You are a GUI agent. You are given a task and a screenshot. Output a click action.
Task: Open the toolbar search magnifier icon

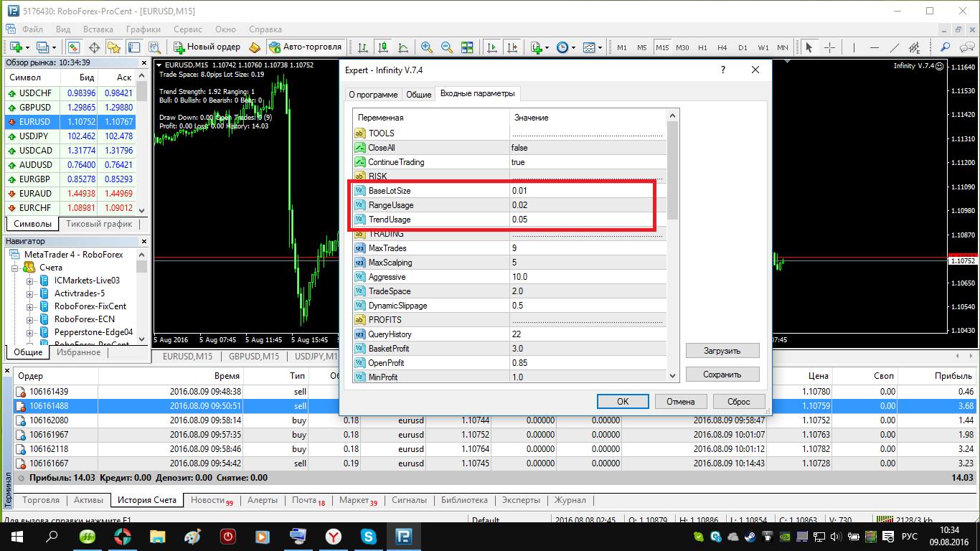point(945,47)
